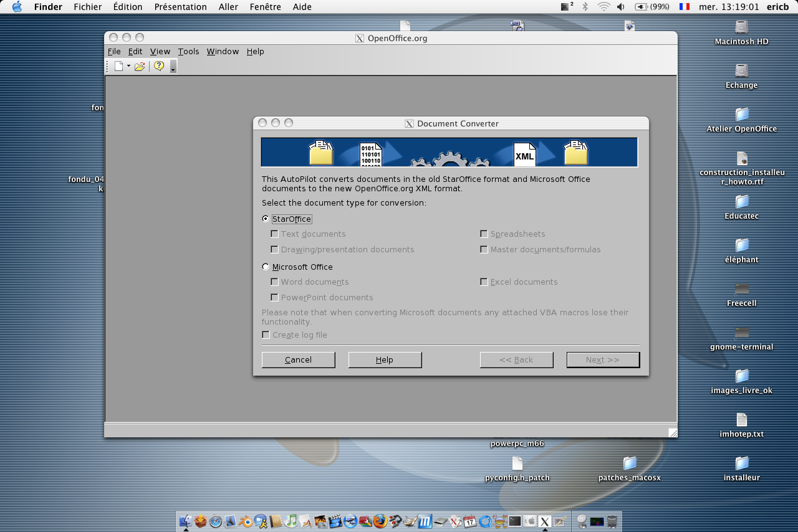
Task: Click the X11 icon in the Dock
Action: (x=545, y=521)
